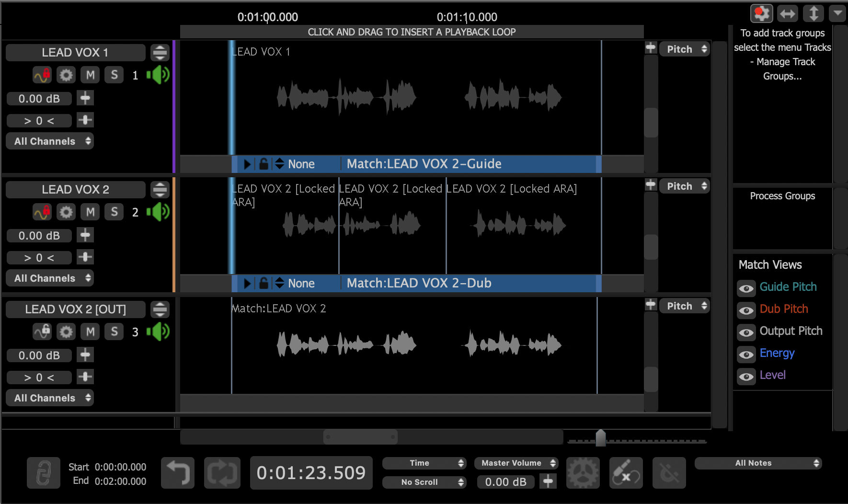Click the vertical zoom arrows icon at top right
This screenshot has height=504, width=848.
[814, 14]
